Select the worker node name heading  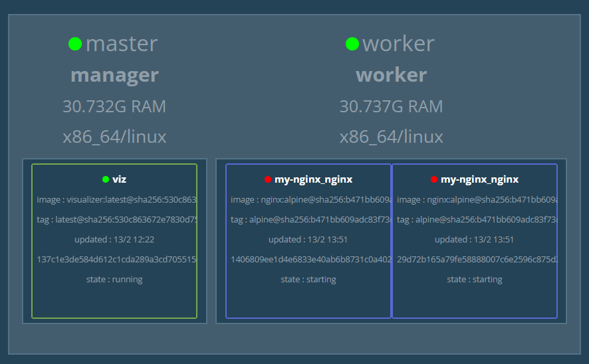point(398,44)
